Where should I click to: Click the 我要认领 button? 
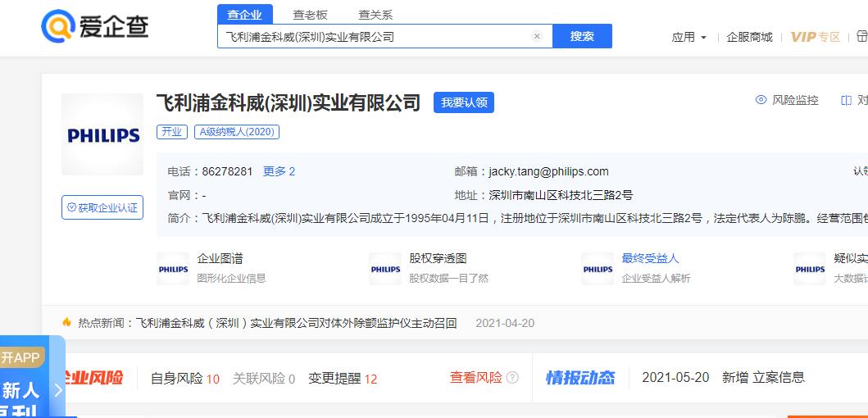[x=463, y=102]
